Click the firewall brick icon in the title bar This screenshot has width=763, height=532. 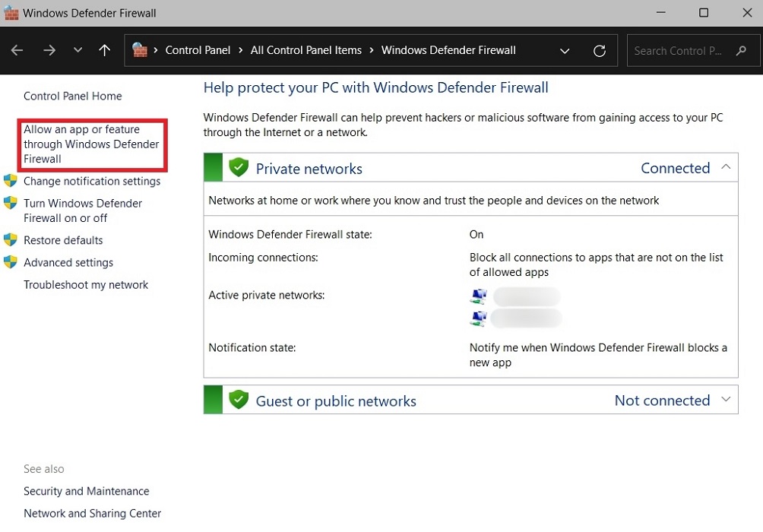(10, 12)
